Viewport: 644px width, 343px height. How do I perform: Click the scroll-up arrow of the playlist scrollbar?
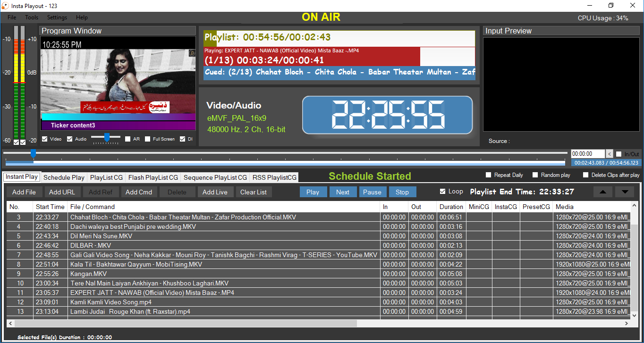click(x=634, y=206)
